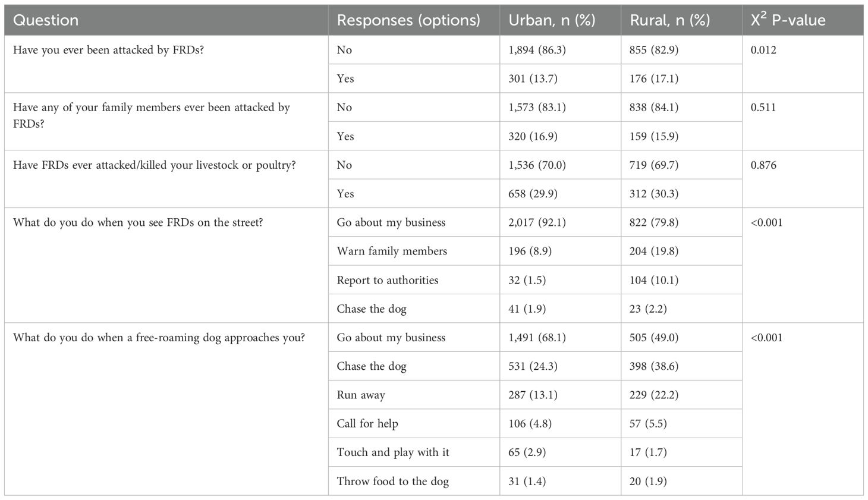The width and height of the screenshot is (868, 500).
Task: Click the X² P-value column header
Action: pos(788,20)
